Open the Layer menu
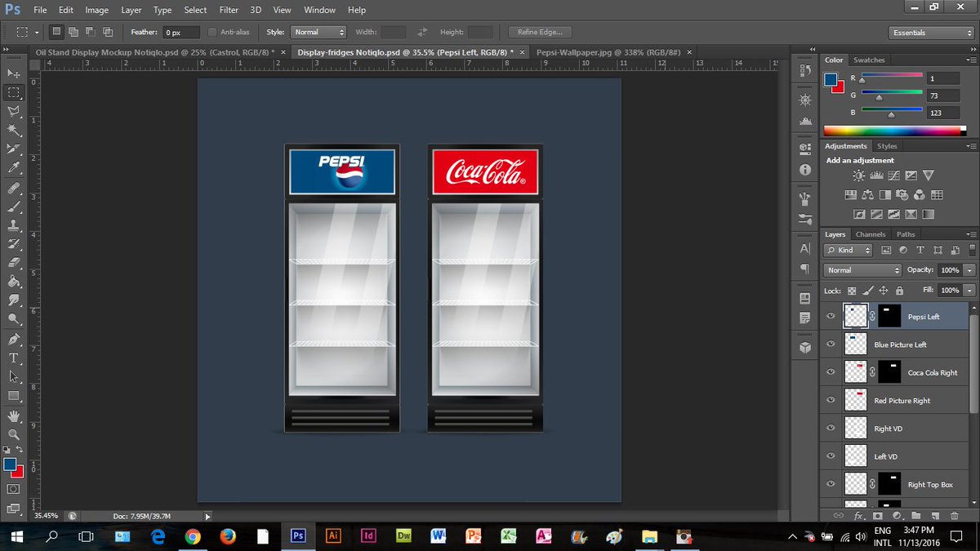This screenshot has height=551, width=980. coord(131,10)
